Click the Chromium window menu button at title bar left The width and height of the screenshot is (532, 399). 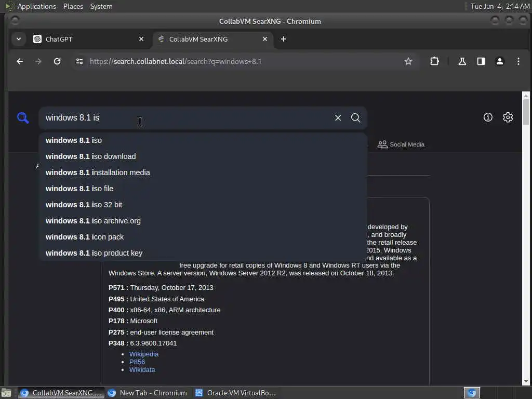pyautogui.click(x=15, y=21)
